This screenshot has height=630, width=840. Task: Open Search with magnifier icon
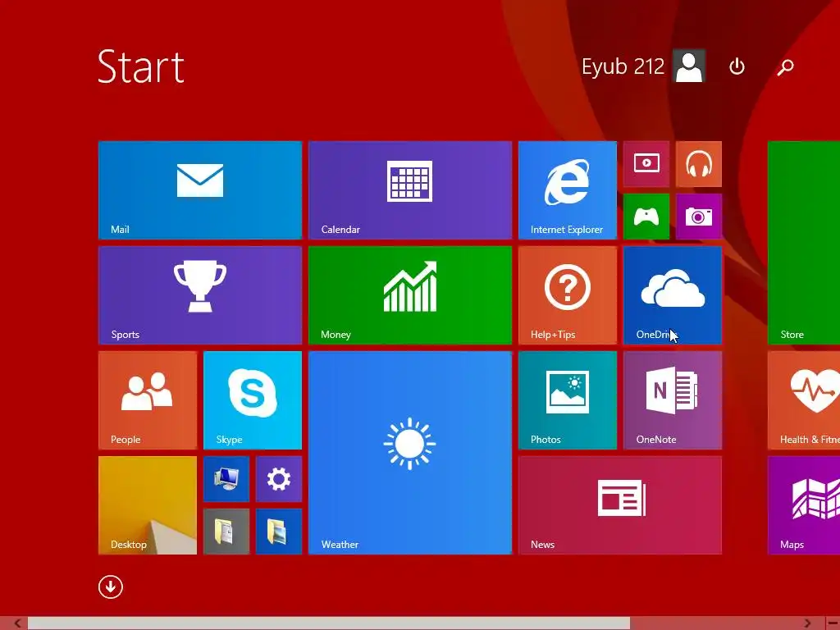pos(785,66)
